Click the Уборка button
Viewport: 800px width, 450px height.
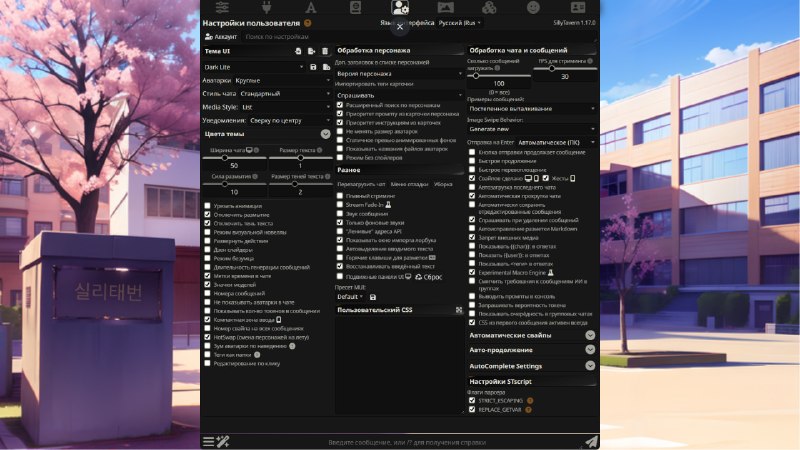point(443,184)
